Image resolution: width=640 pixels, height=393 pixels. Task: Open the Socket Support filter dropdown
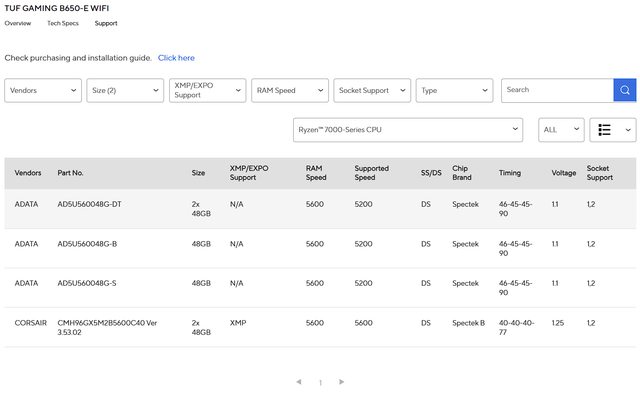click(372, 91)
